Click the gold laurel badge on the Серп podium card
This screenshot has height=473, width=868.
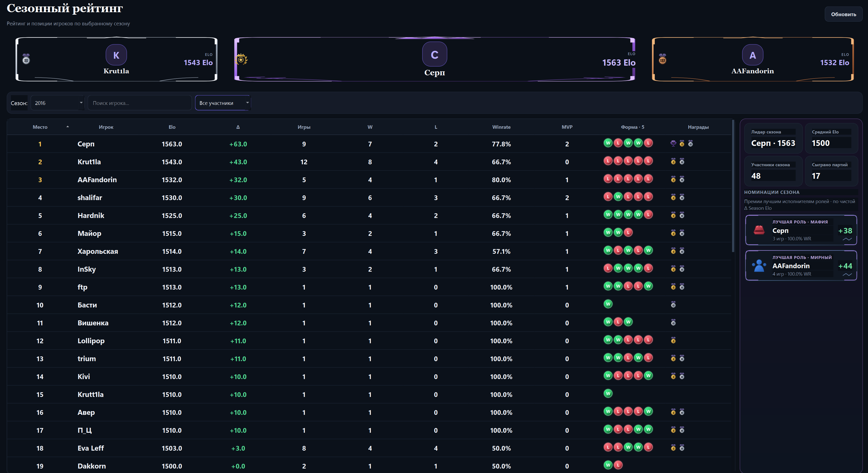click(241, 60)
